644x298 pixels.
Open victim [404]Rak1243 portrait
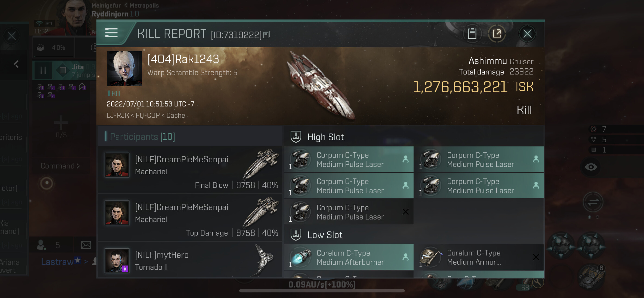(124, 69)
